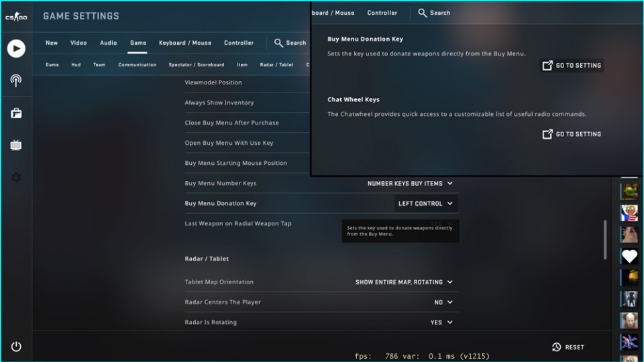The height and width of the screenshot is (362, 644).
Task: Click the Buy Menu Starting Mouse Position label
Action: click(235, 163)
